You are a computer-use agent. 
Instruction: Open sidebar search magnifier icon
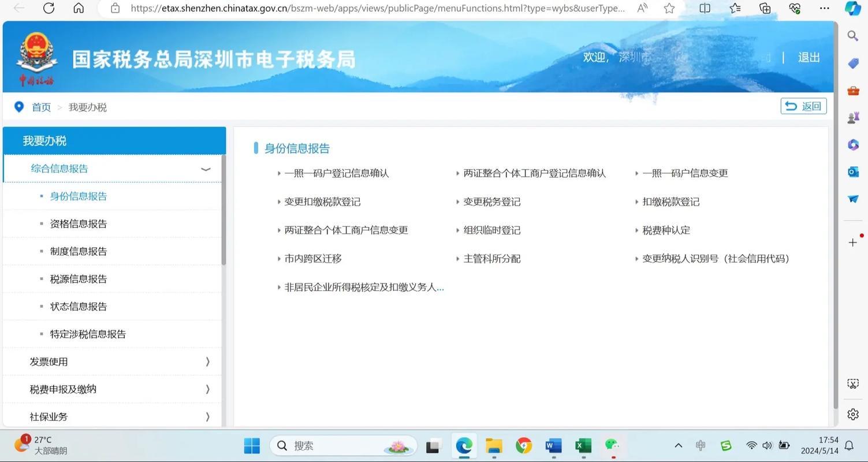click(853, 36)
